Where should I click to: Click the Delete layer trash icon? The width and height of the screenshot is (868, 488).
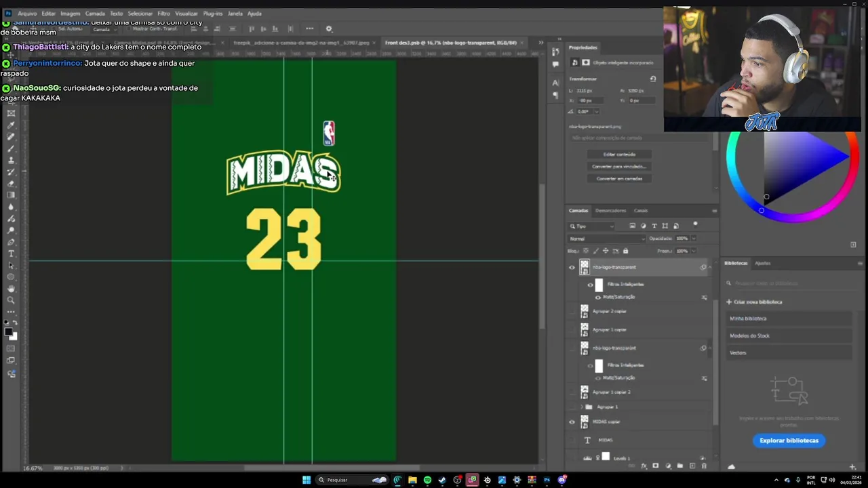click(x=704, y=466)
